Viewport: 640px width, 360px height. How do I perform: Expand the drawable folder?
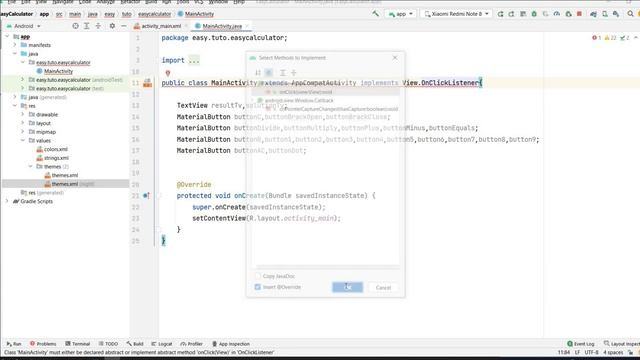click(x=23, y=114)
